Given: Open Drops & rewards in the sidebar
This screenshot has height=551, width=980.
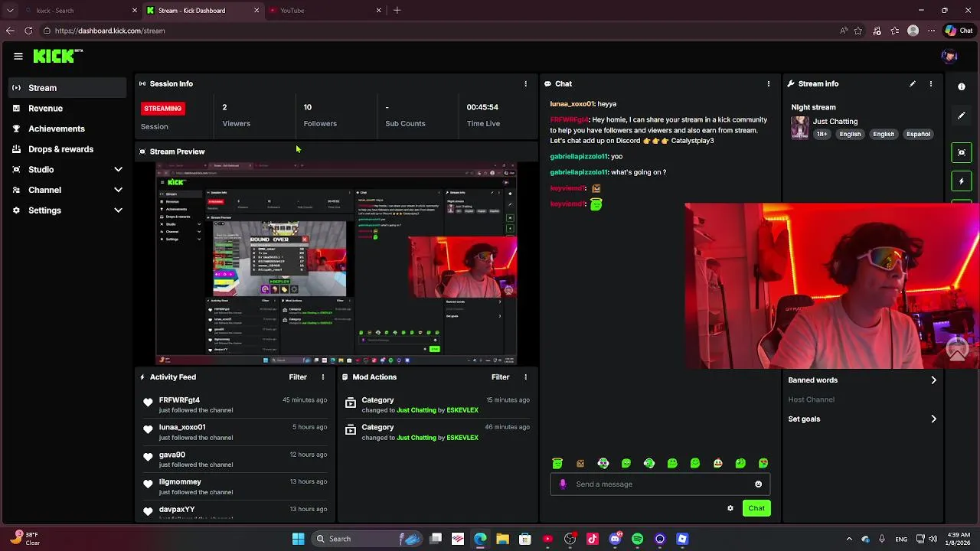Looking at the screenshot, I should pos(67,149).
